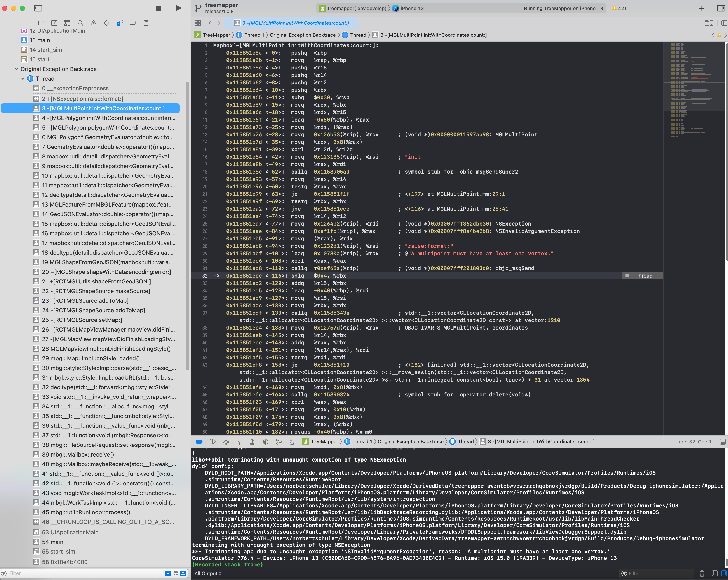Deactivate breakpoints via blue debug bar tag
The height and width of the screenshot is (580, 728).
click(199, 441)
